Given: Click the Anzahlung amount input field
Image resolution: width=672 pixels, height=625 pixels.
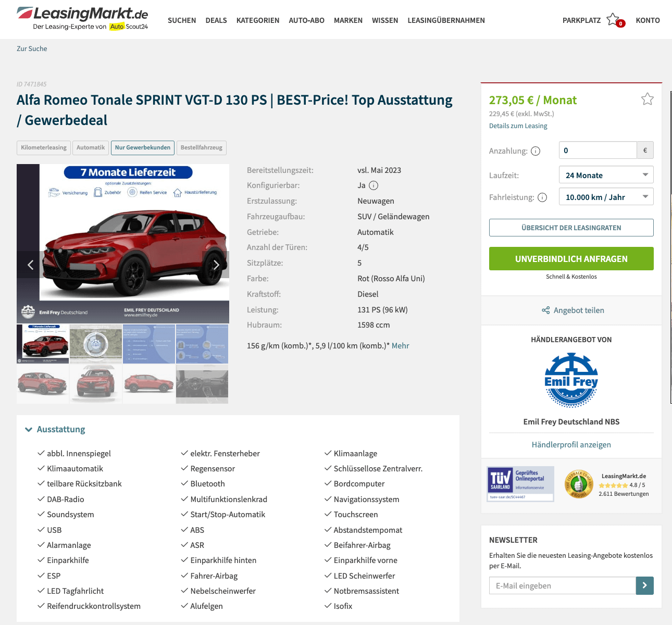Looking at the screenshot, I should 598,150.
